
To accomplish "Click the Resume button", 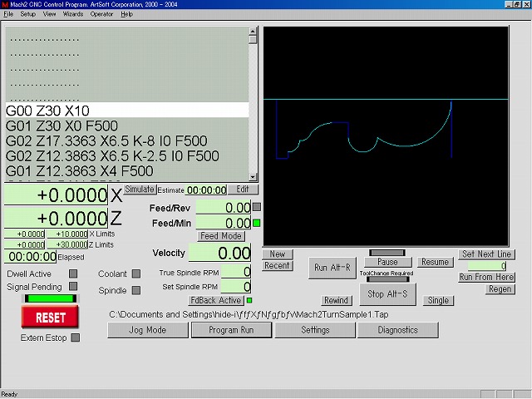I will click(x=435, y=262).
